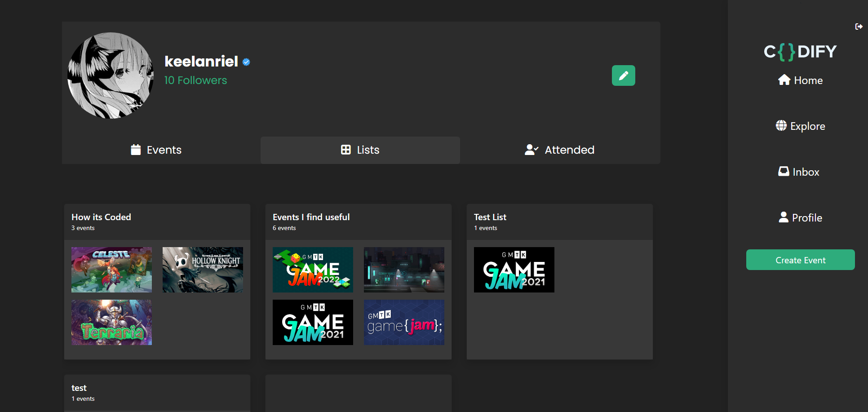Open Profile in the sidebar

coord(801,218)
